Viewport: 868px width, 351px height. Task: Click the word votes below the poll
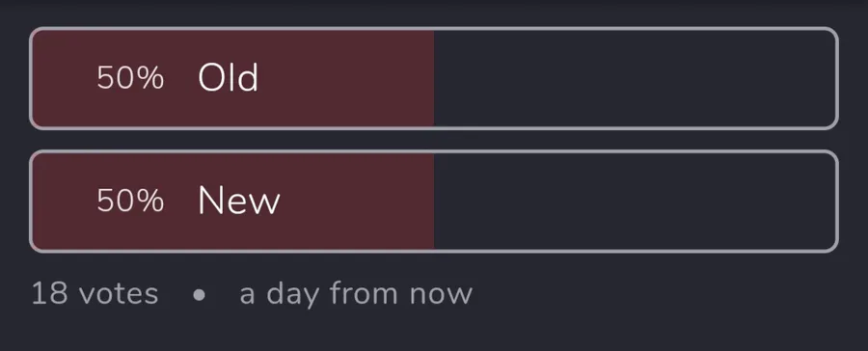(119, 294)
